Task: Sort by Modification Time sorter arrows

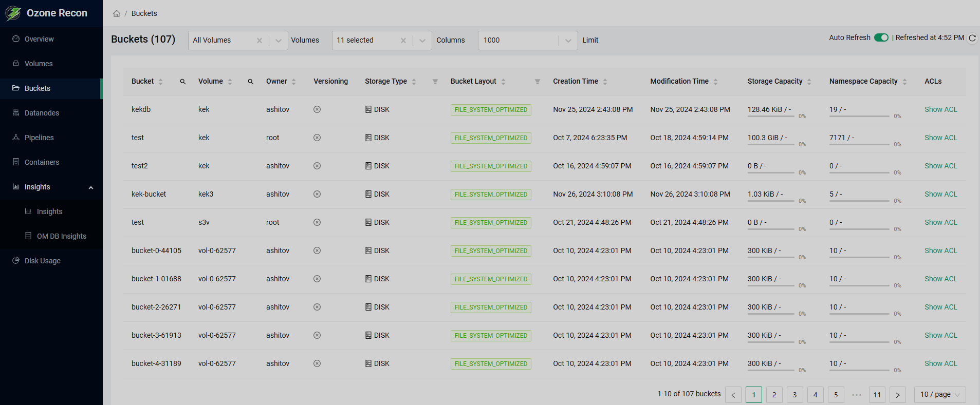Action: pyautogui.click(x=715, y=82)
